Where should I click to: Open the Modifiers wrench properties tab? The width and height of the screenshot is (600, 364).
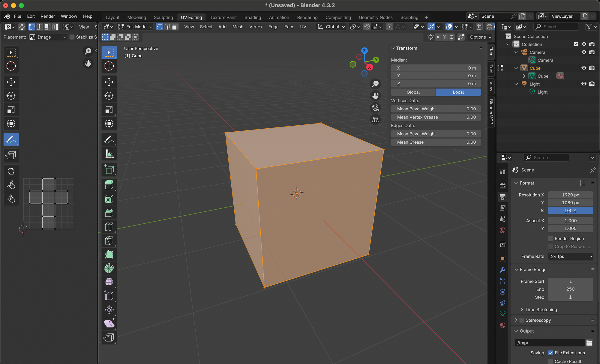(x=502, y=270)
